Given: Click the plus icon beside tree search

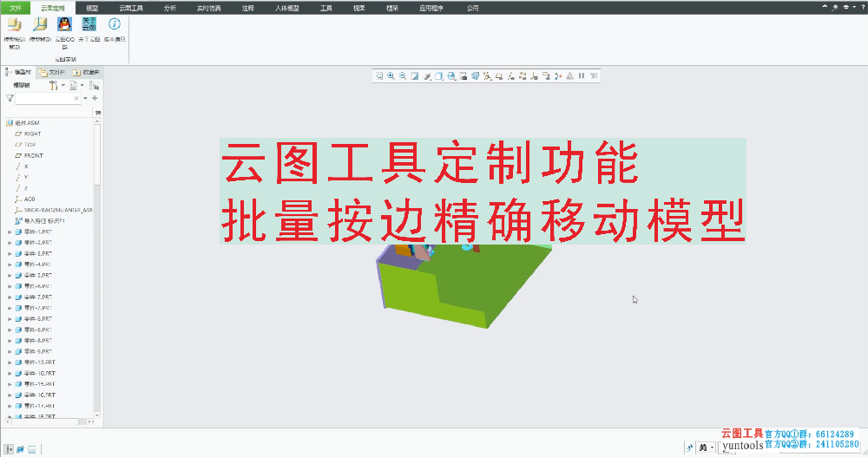Looking at the screenshot, I should click(95, 98).
